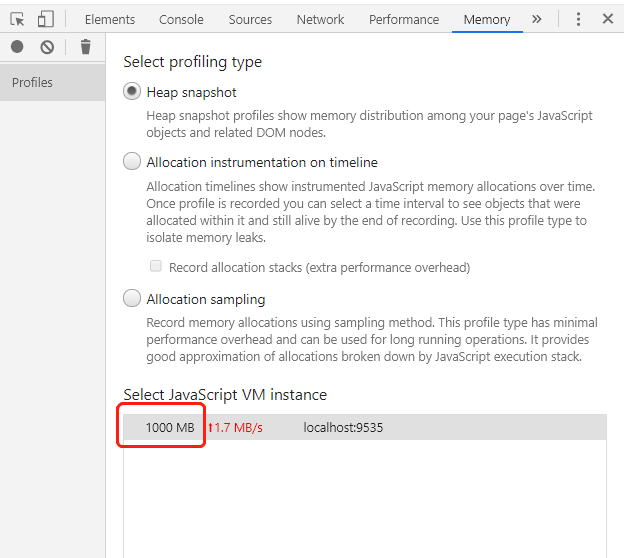
Task: Click the 1.7 MB/s growth rate
Action: point(235,427)
